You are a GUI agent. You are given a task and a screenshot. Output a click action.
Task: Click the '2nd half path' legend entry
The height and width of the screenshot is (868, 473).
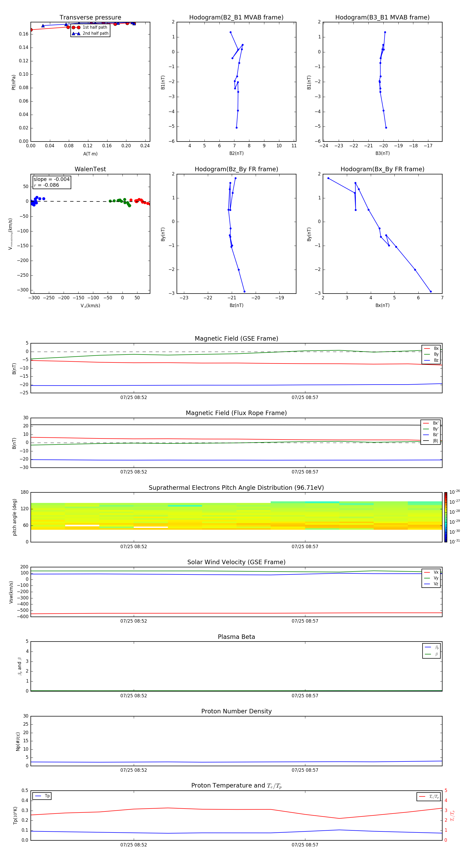[x=90, y=33]
